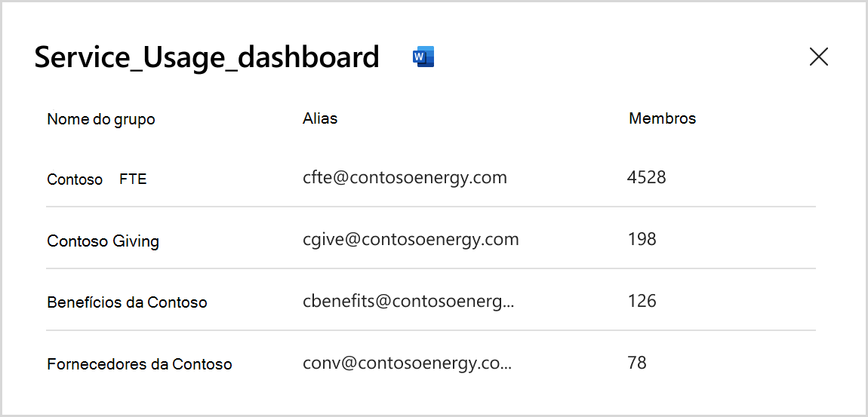Sort by Nome do grupo column header

pyautogui.click(x=101, y=119)
